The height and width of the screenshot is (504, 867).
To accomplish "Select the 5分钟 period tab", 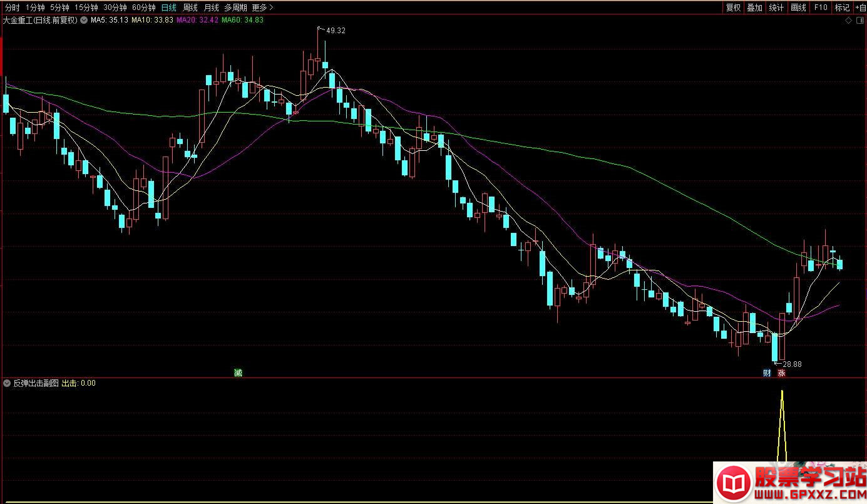I will click(x=59, y=8).
